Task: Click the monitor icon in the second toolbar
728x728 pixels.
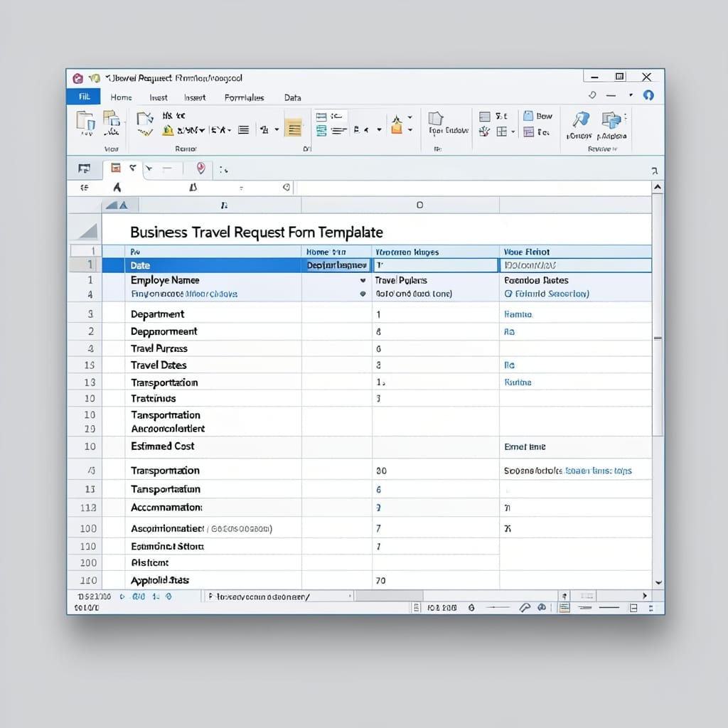Action: tap(84, 168)
